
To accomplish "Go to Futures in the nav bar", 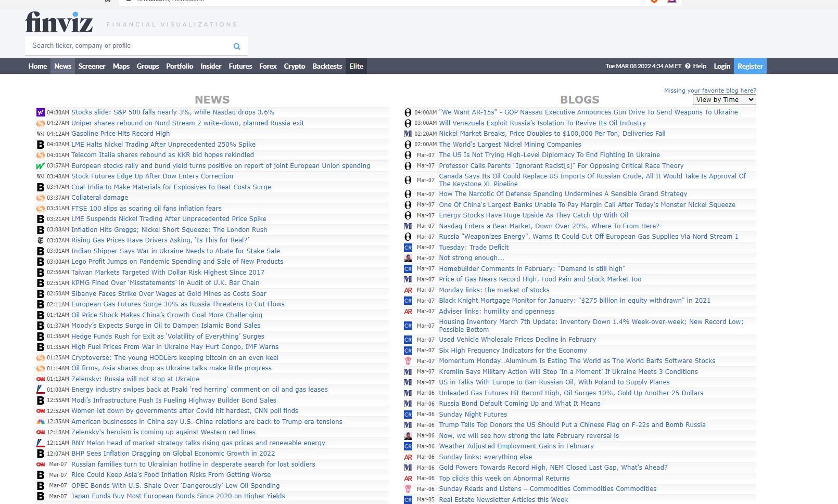I will (x=240, y=66).
